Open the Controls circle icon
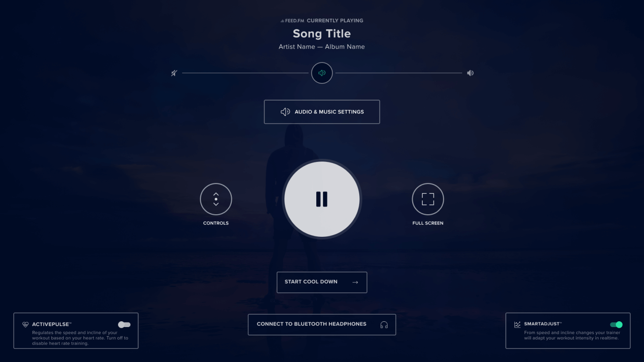644x362 pixels. click(216, 199)
